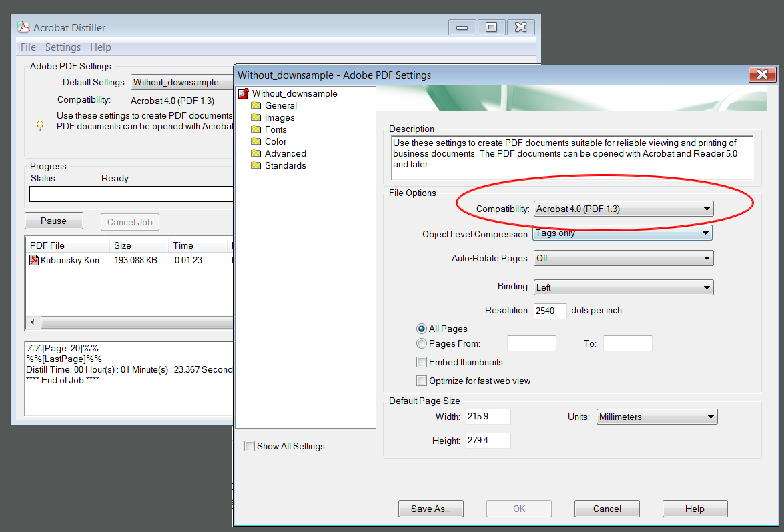Viewport: 784px width, 532px height.
Task: Click the Cancel button in PDF Settings
Action: [607, 509]
